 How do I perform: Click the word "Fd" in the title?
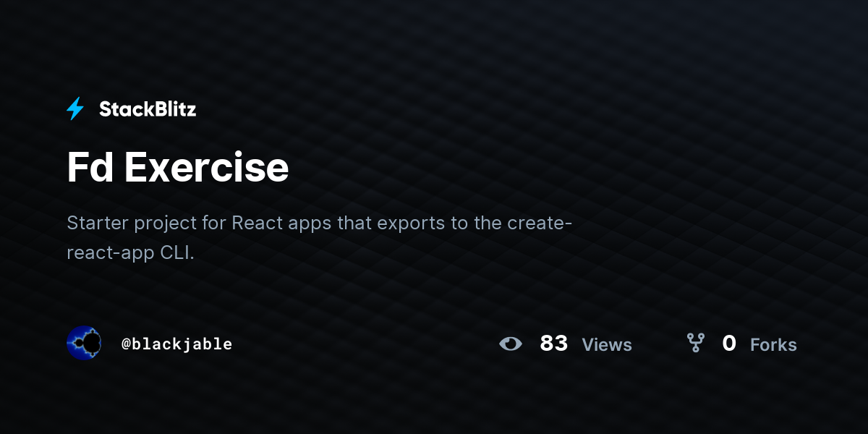pos(90,167)
